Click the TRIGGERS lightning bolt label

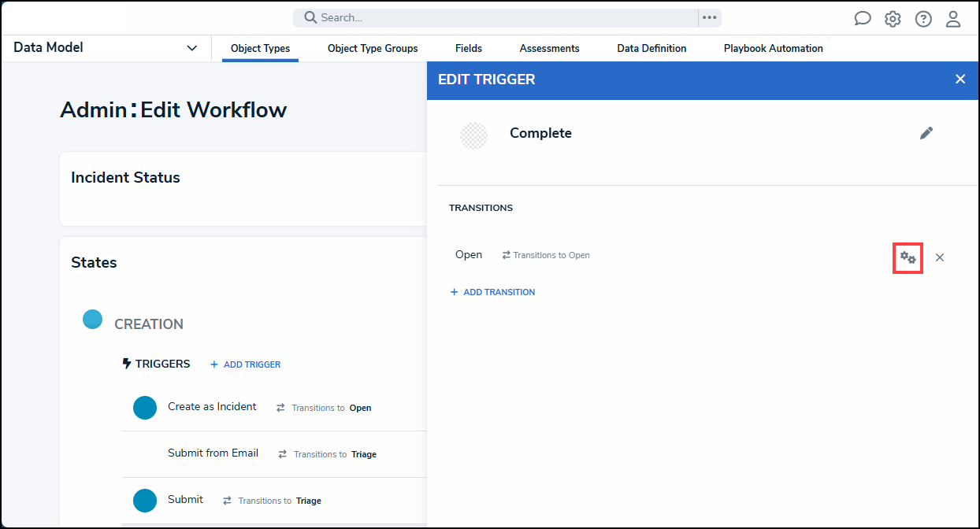pyautogui.click(x=156, y=364)
